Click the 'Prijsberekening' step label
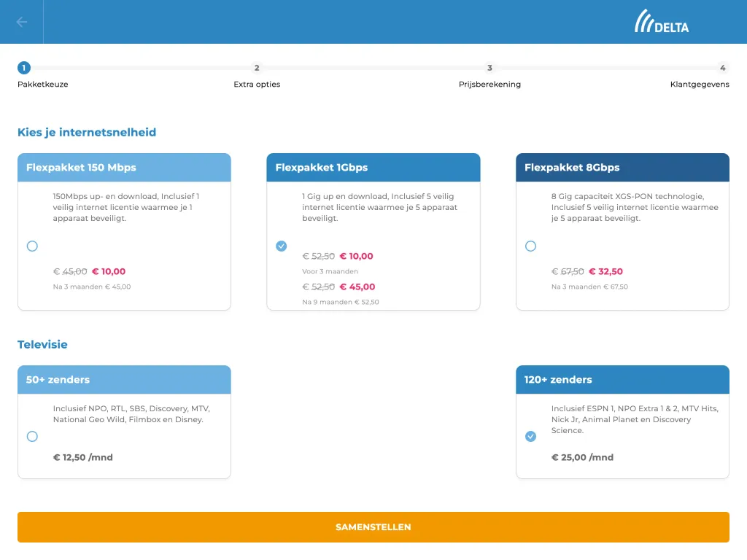 tap(489, 85)
